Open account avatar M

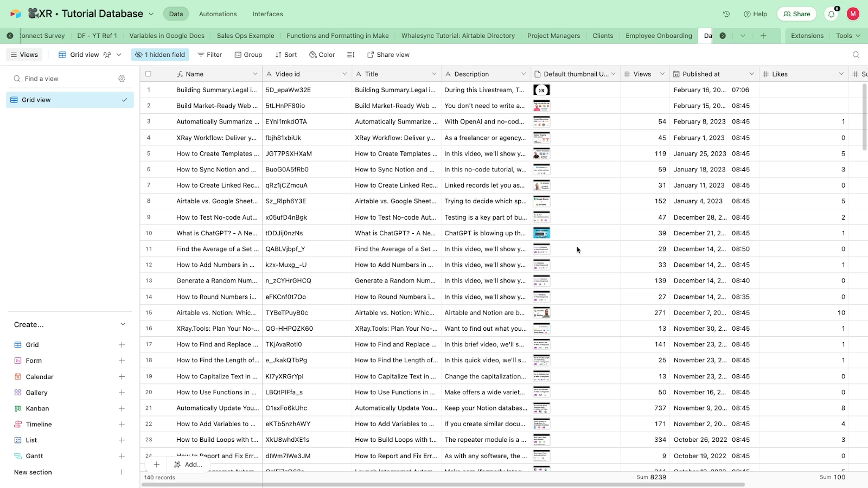[x=853, y=14]
